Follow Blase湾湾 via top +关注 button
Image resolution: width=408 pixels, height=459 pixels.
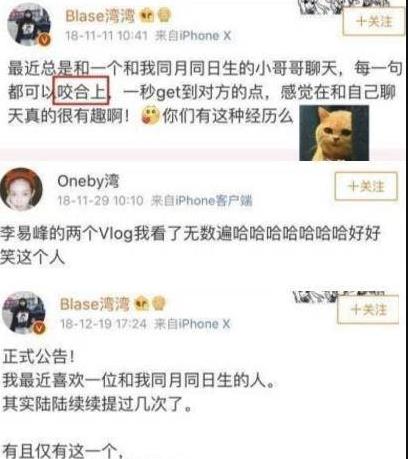[374, 22]
